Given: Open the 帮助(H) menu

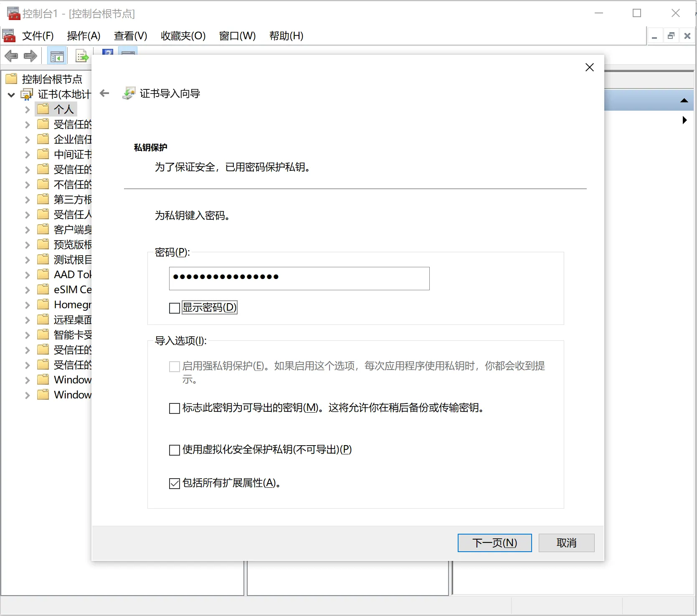Looking at the screenshot, I should 286,36.
